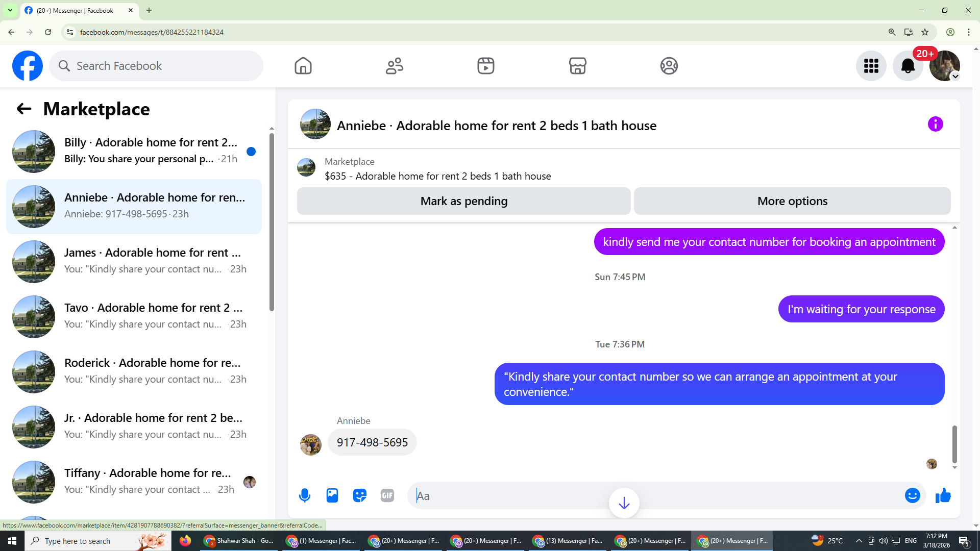The height and width of the screenshot is (551, 980).
Task: Open the Friends icon in top navigation
Action: [x=395, y=66]
